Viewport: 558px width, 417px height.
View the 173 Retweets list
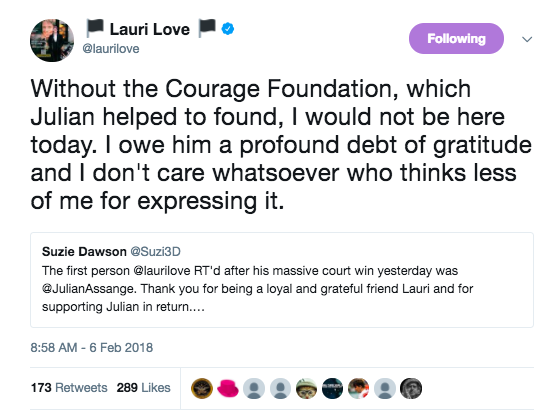pyautogui.click(x=69, y=387)
